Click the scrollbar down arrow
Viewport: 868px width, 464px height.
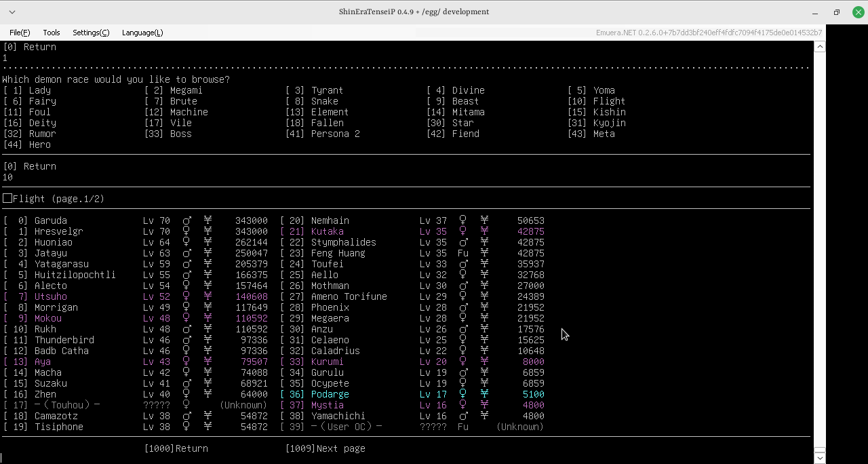(x=820, y=458)
